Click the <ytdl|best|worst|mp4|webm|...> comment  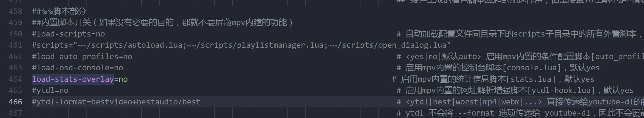[473, 102]
